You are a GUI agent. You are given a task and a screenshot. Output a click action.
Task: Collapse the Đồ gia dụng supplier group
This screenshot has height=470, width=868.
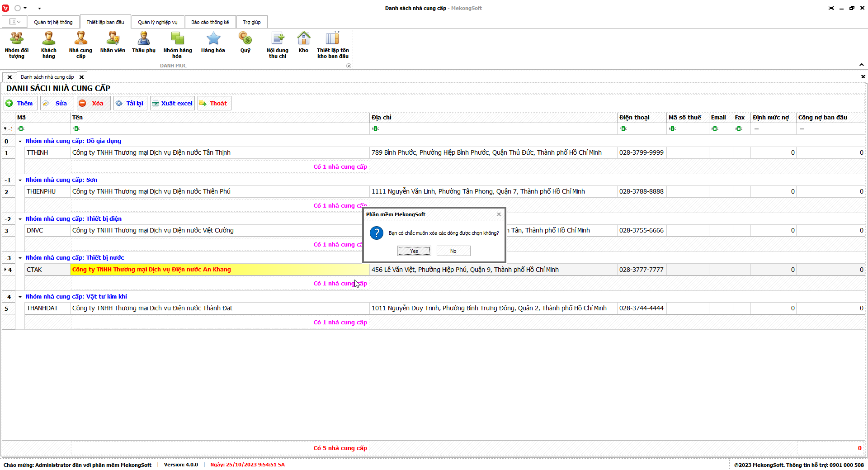pyautogui.click(x=20, y=142)
